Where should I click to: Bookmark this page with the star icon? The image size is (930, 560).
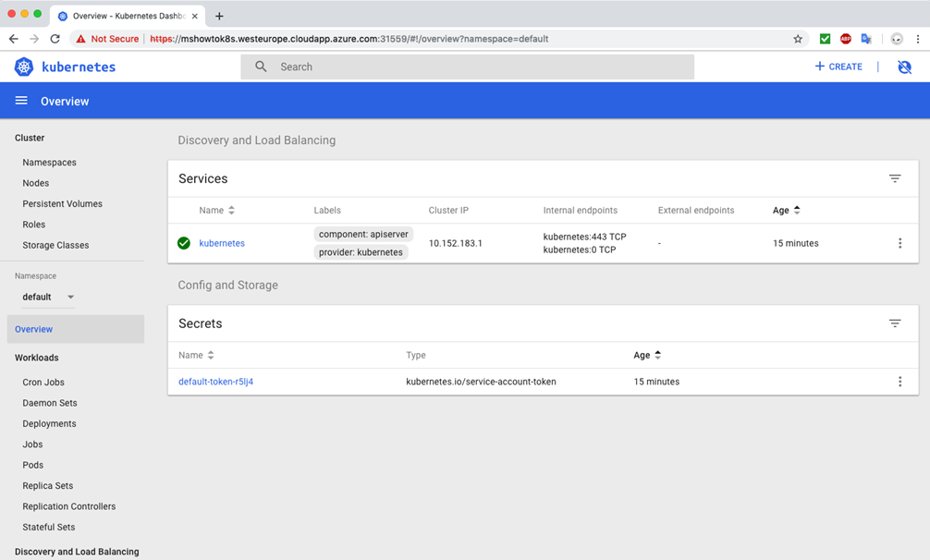(x=798, y=39)
